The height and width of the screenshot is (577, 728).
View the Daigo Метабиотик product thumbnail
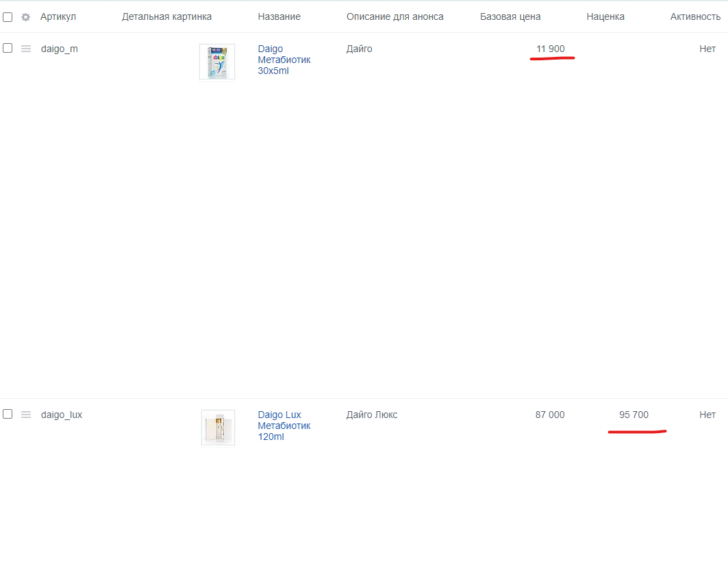tap(217, 62)
